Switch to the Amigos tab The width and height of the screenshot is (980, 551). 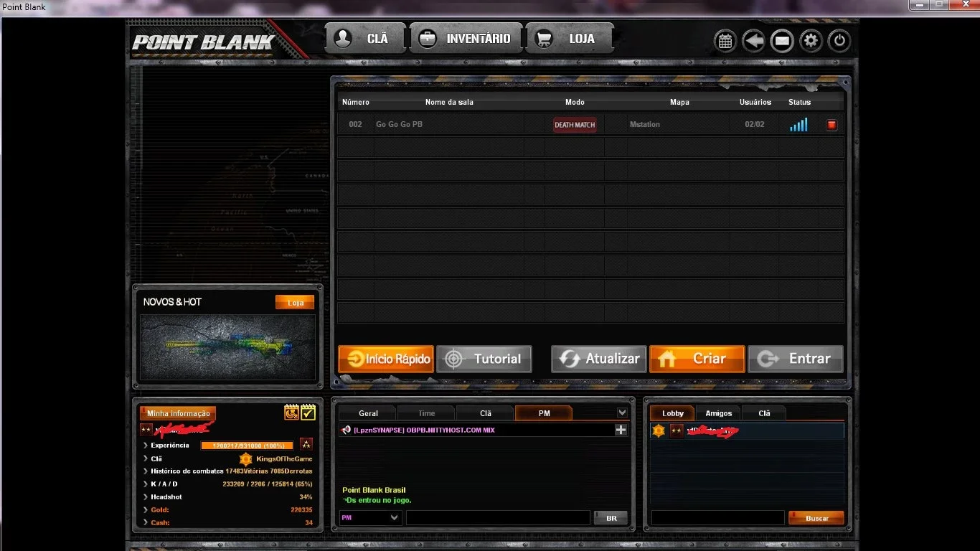point(718,413)
